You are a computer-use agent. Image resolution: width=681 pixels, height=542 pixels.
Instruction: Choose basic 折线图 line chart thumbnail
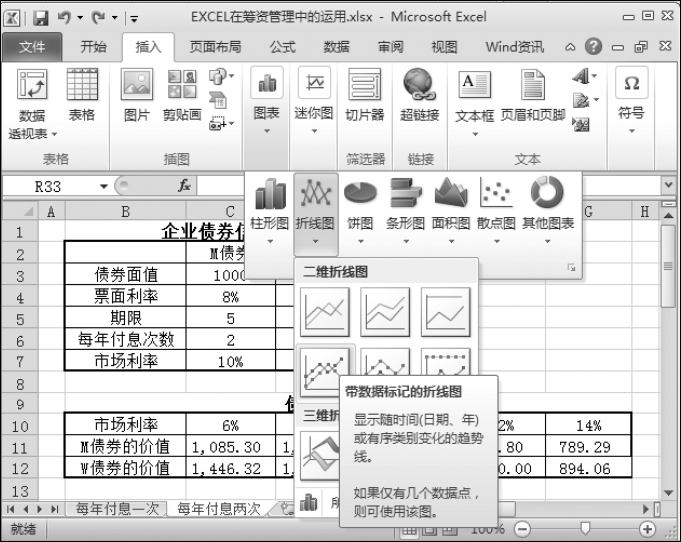pos(324,312)
